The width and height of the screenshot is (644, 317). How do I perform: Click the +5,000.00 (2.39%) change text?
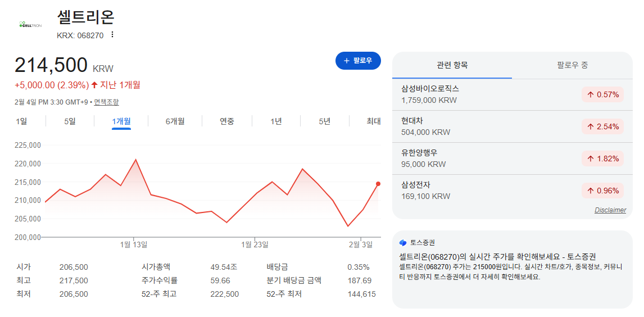click(x=52, y=85)
